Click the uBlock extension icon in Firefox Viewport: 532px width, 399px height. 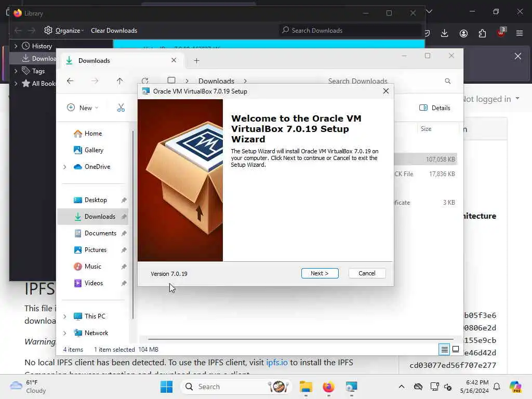pyautogui.click(x=501, y=32)
